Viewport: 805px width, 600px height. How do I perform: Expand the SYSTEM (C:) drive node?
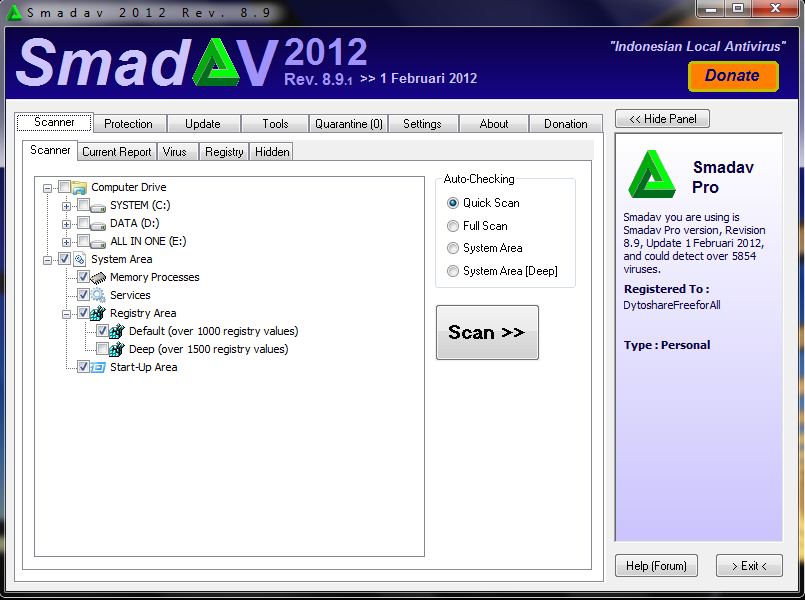click(66, 206)
